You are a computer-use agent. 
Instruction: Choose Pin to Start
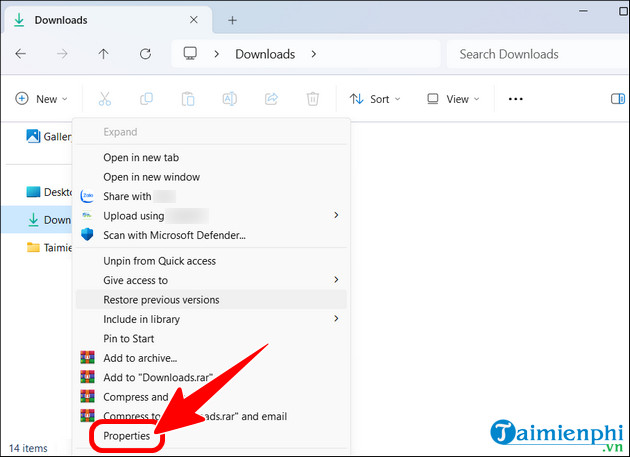pos(211,338)
